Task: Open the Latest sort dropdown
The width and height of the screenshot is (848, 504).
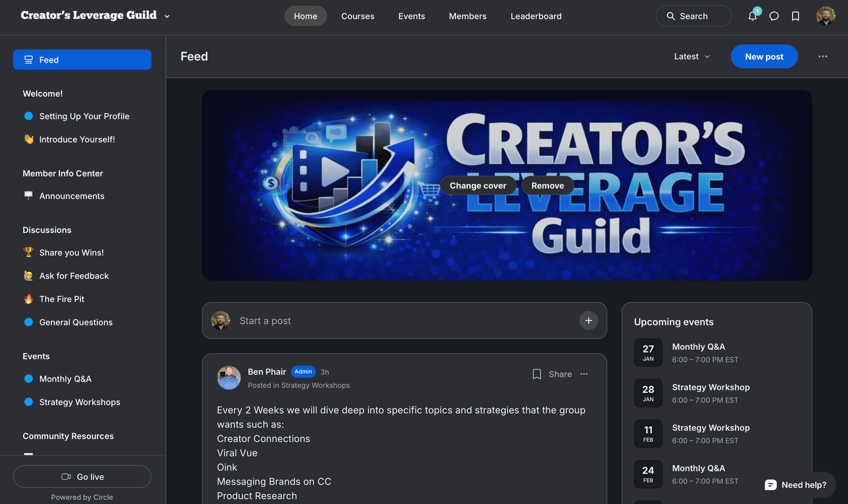Action: pyautogui.click(x=692, y=57)
